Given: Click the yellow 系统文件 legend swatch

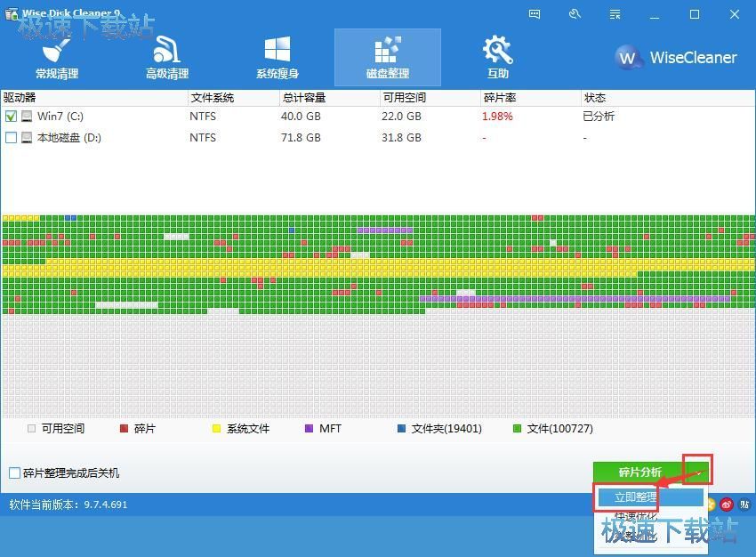Looking at the screenshot, I should tap(216, 428).
